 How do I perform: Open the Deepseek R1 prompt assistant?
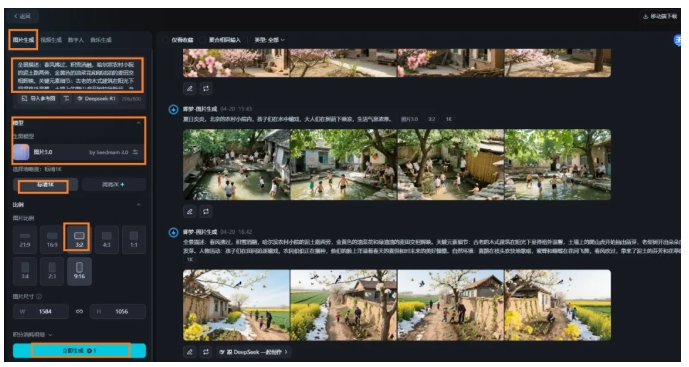pos(96,99)
